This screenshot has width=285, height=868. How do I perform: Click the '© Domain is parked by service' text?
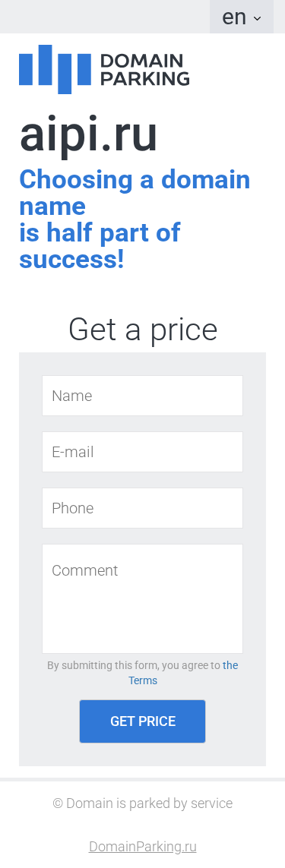[x=143, y=803]
